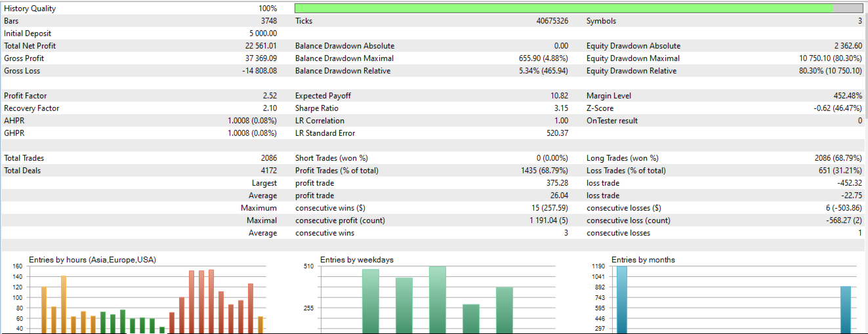Click the grey unfilled end of quality bar

coord(848,9)
